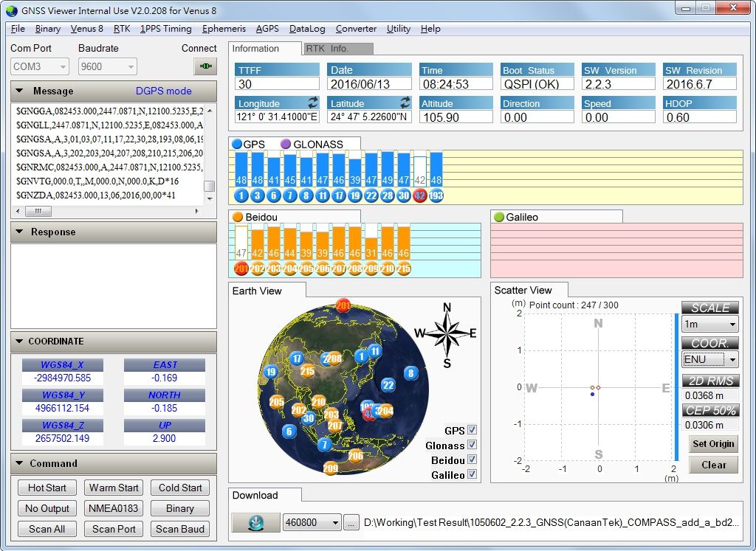Click the browse file ellipsis button

click(x=351, y=523)
